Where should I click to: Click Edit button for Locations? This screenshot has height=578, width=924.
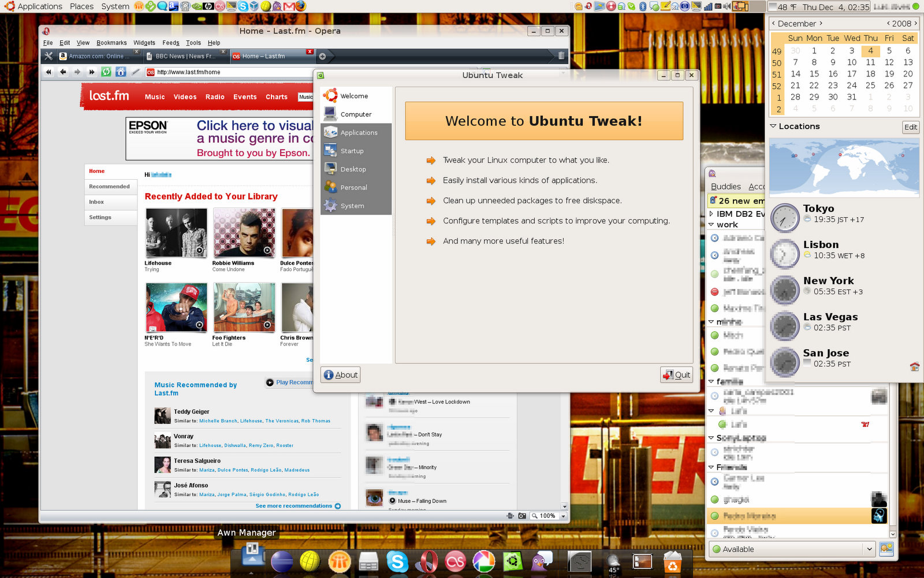911,127
